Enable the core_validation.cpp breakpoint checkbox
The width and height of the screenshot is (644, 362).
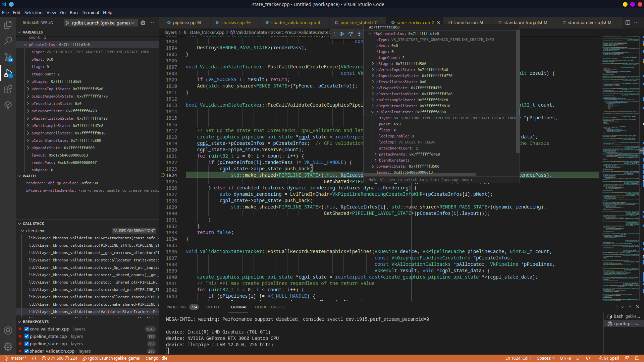[26, 329]
